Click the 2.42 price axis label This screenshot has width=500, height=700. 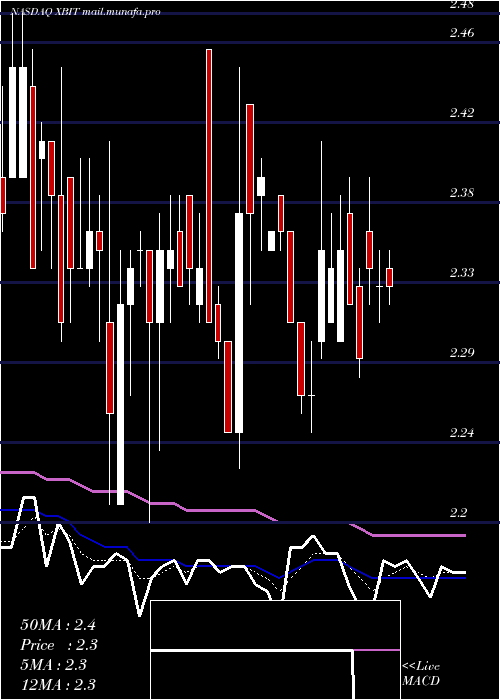click(x=462, y=112)
